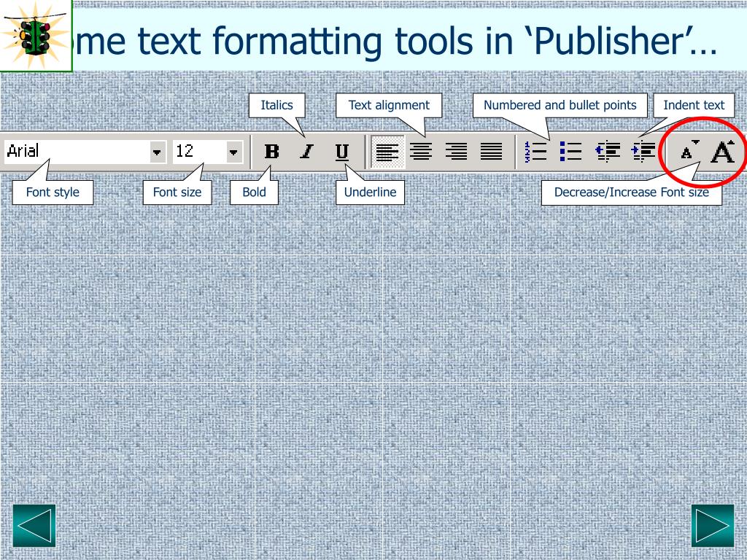Image resolution: width=747 pixels, height=560 pixels.
Task: Click the 'Bold' callout label
Action: 254,192
